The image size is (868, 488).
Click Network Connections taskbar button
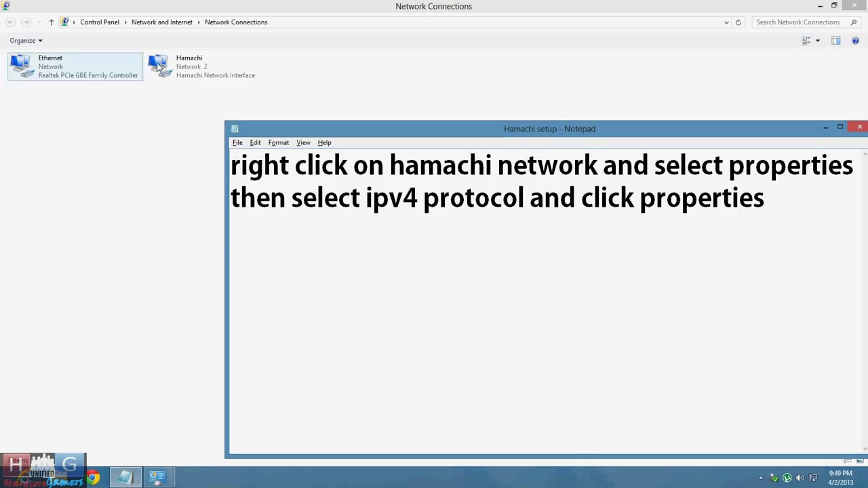[x=158, y=478]
